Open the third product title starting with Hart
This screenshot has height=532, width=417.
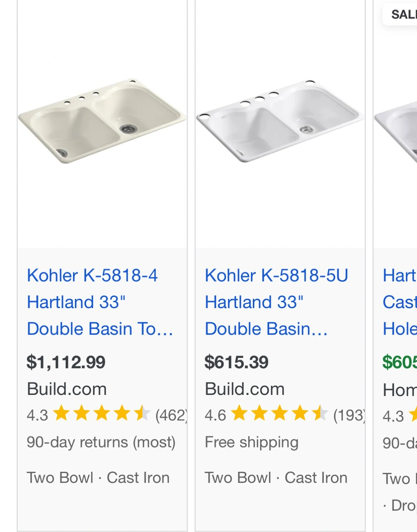400,302
